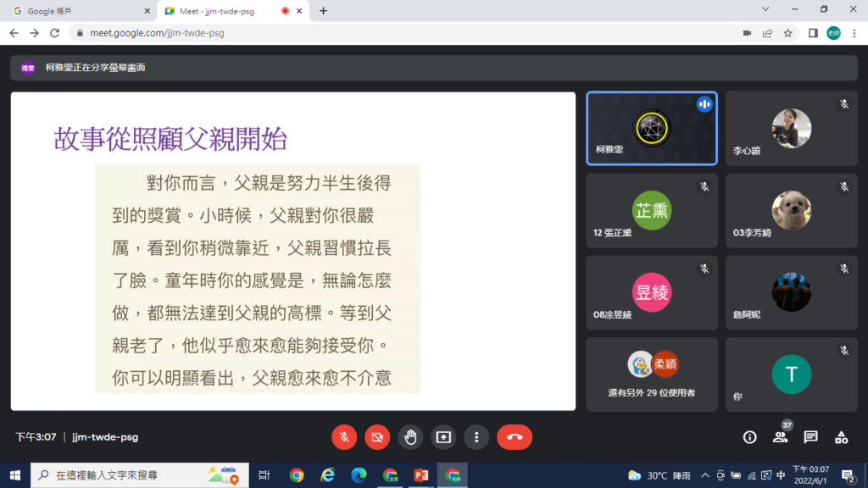Click the 柯雅雯正在分享螢幕畫面 banner

(x=433, y=68)
